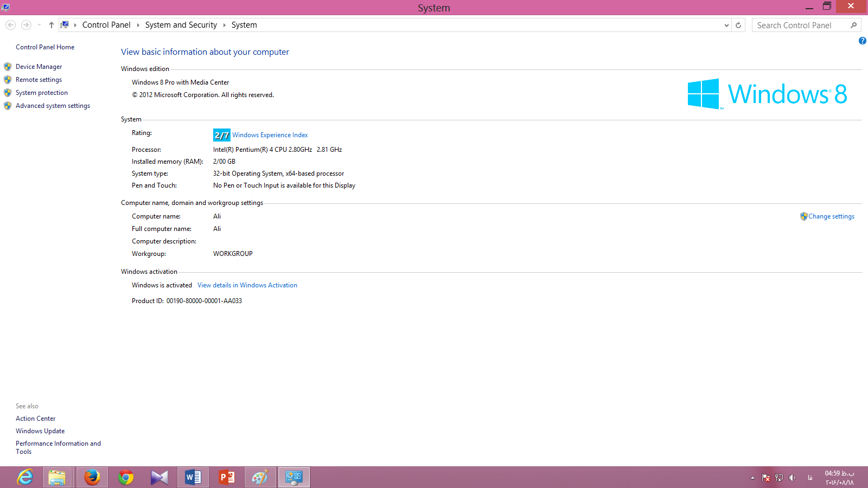Go back with the Back arrow button

pos(10,25)
